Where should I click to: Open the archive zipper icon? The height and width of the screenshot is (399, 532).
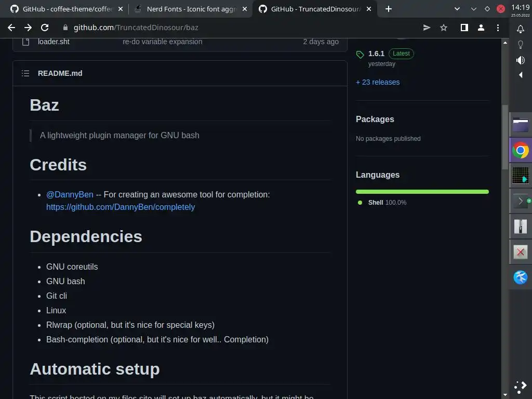520,227
